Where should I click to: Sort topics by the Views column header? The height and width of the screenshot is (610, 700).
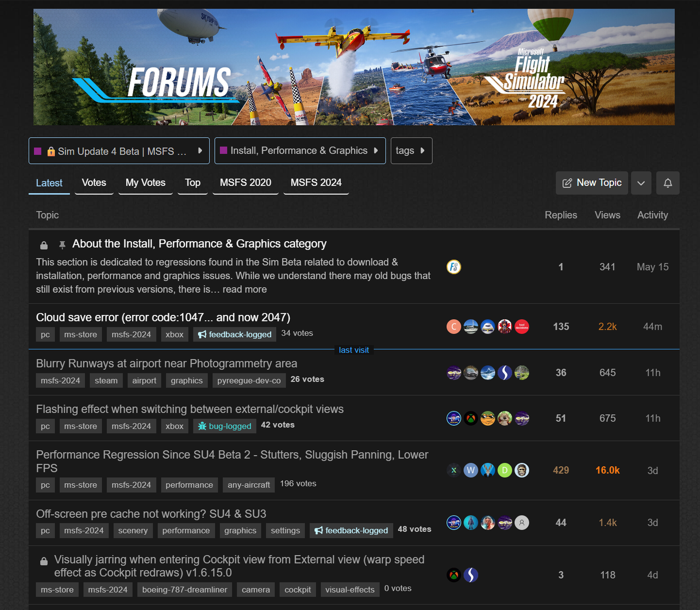[608, 215]
